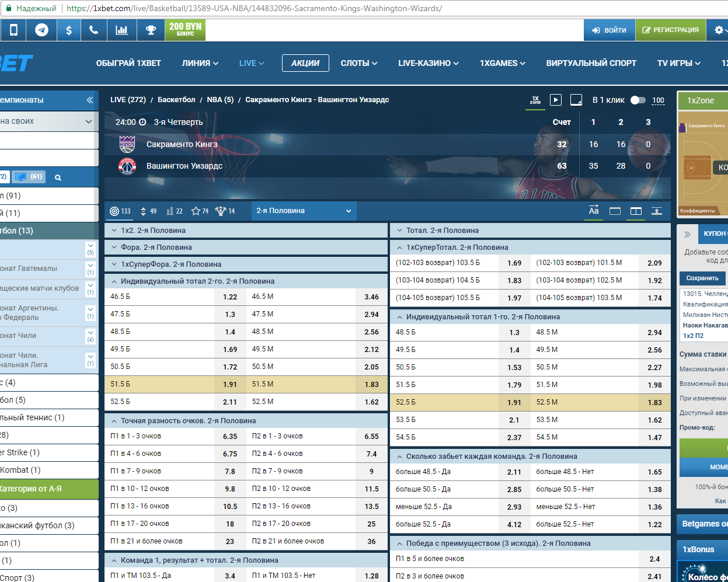
Task: Select the live stream monitor filter (61)
Action: click(x=29, y=176)
